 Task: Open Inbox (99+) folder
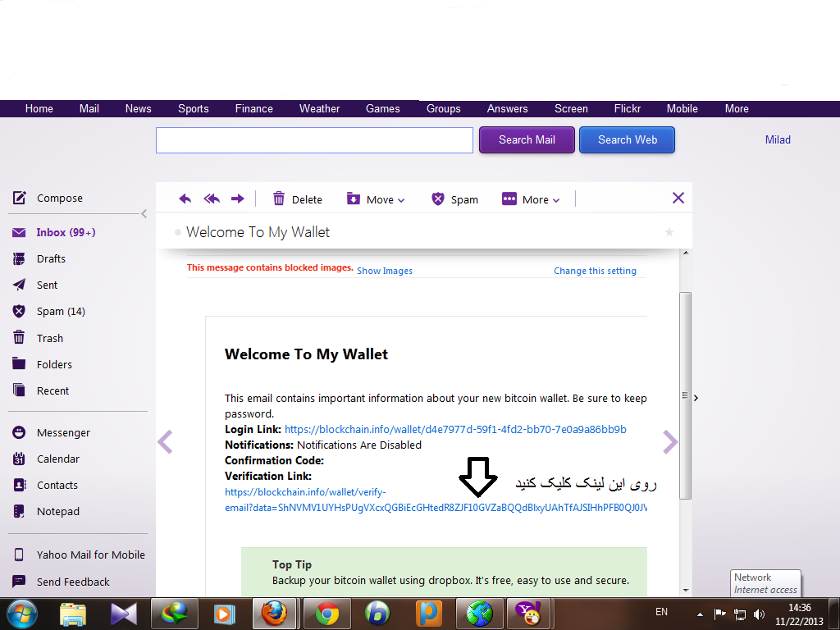point(66,232)
